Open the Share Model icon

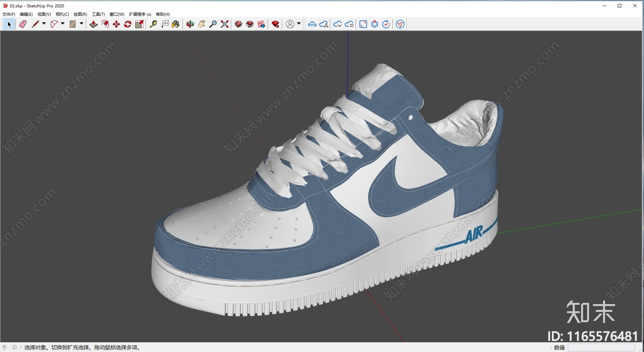coord(250,25)
